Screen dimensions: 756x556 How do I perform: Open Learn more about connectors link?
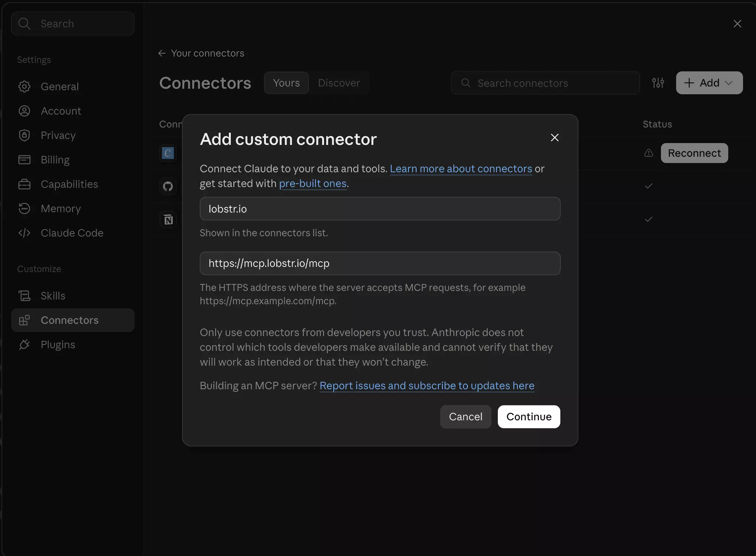point(461,169)
